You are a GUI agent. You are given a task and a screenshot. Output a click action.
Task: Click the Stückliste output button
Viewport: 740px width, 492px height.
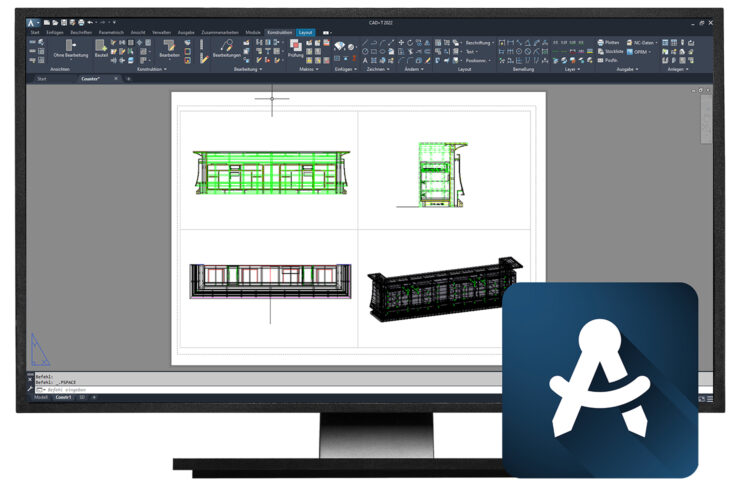pyautogui.click(x=610, y=51)
